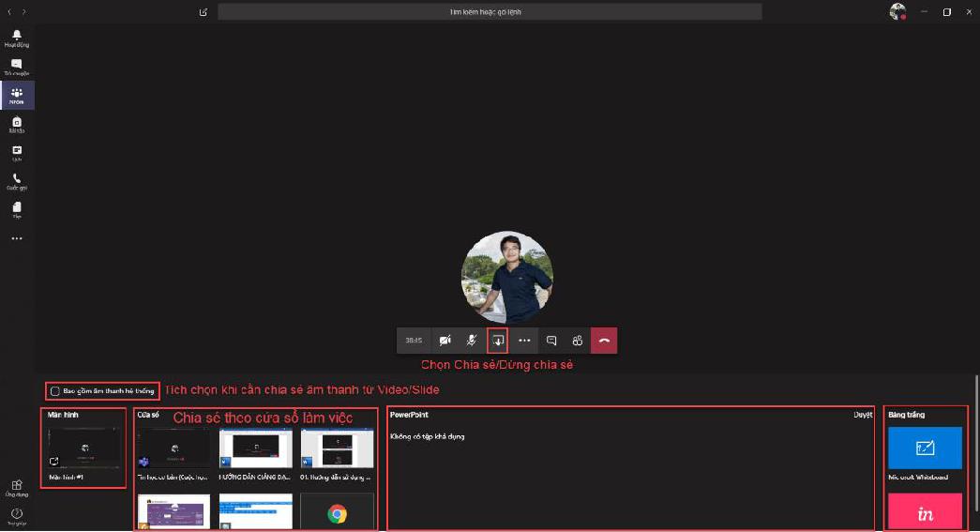The image size is (980, 532).
Task: Expand more apps ellipsis in left sidebar
Action: coord(17,238)
